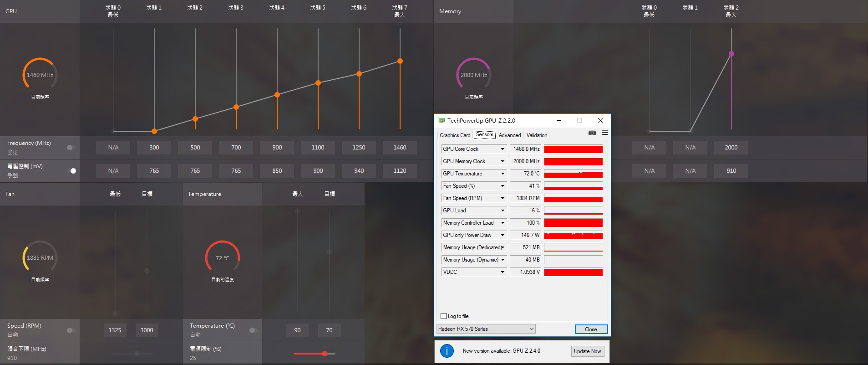
Task: Open the GPU-Z hamburger menu
Action: click(604, 133)
